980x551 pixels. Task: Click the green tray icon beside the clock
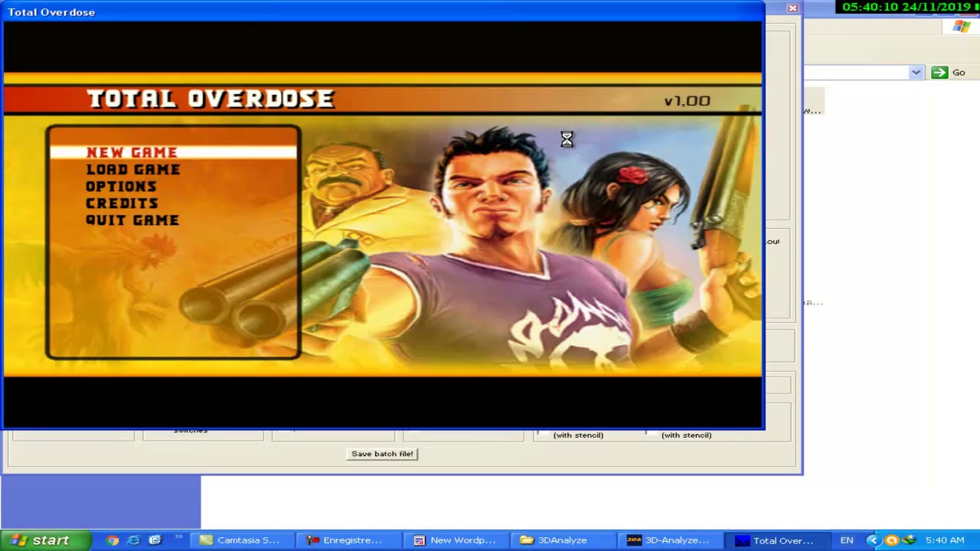point(910,540)
